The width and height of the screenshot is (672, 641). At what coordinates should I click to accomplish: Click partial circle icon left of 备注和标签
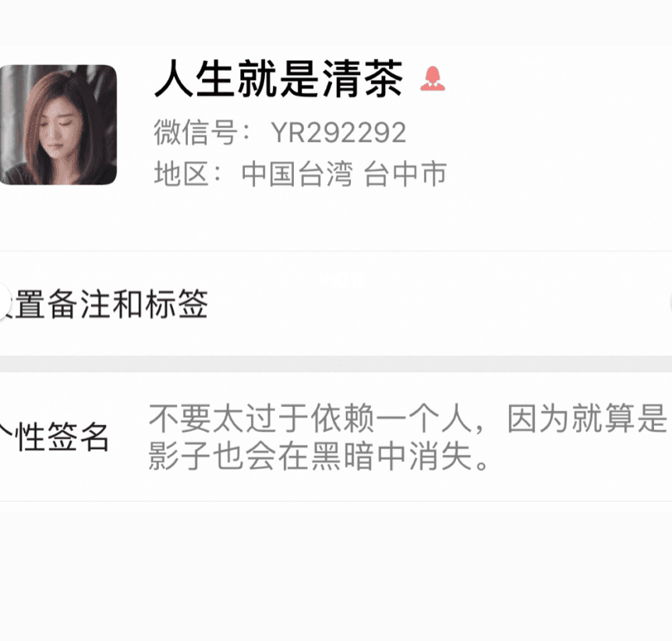coord(5,302)
